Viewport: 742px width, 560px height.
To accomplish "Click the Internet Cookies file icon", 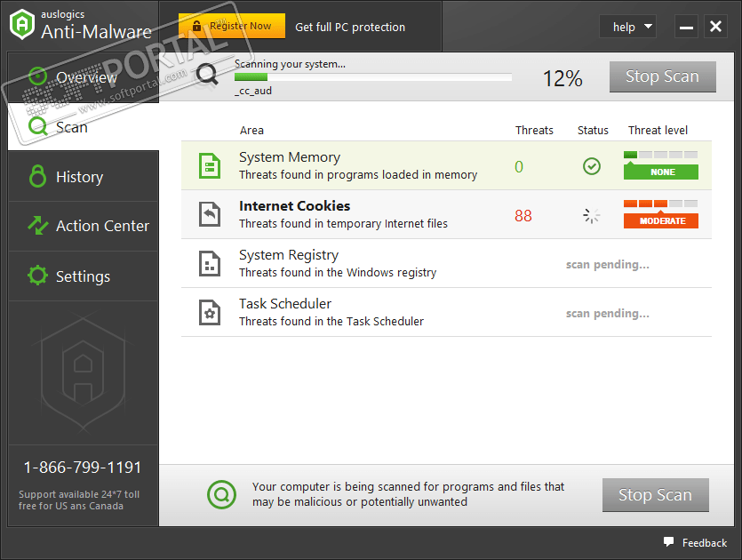I will click(210, 214).
